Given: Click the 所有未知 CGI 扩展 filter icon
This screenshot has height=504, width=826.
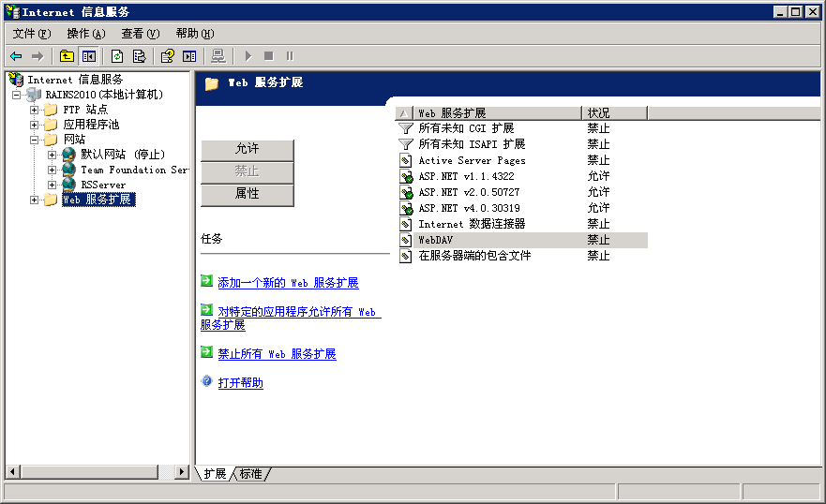Looking at the screenshot, I should 406,128.
